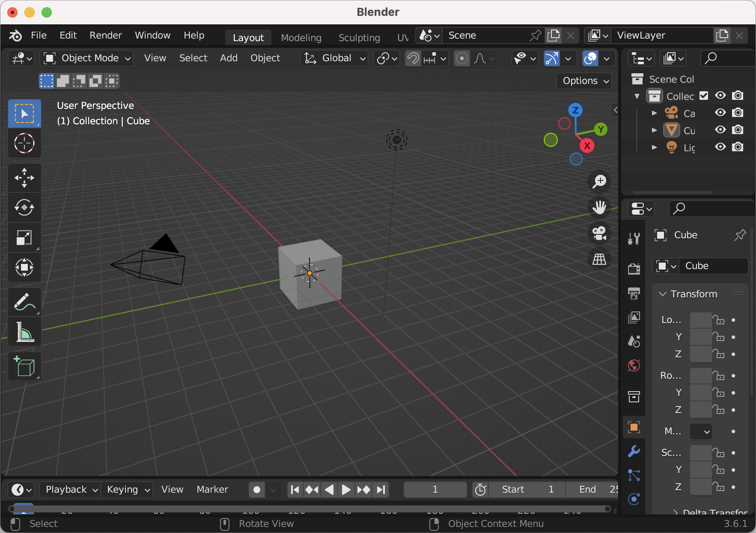
Task: Click the Pan view hand icon
Action: pos(599,207)
